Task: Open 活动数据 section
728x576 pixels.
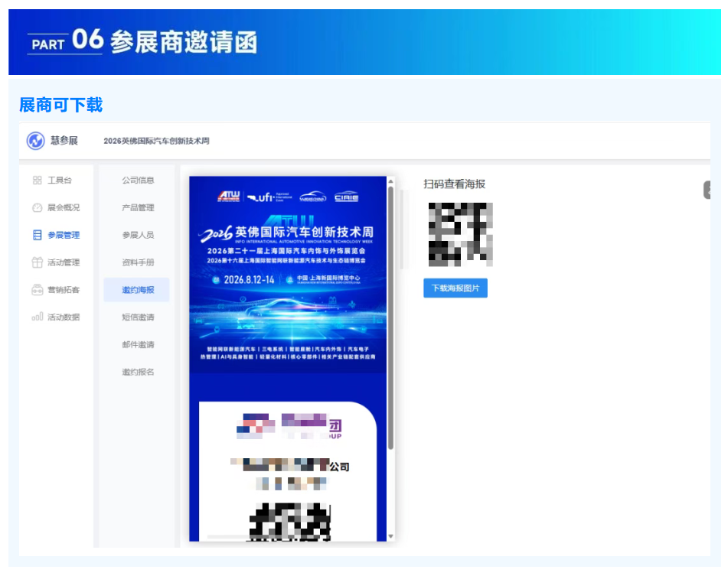Action: [64, 317]
